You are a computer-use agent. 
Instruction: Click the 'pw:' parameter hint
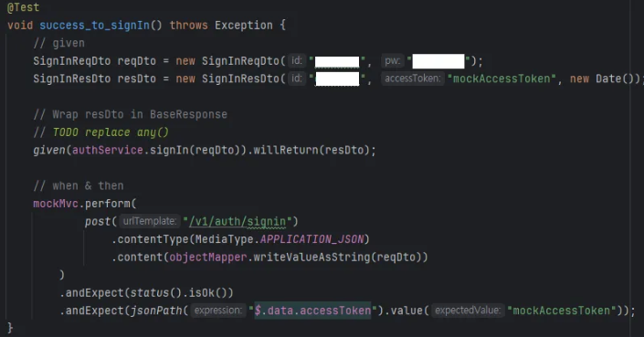[392, 61]
